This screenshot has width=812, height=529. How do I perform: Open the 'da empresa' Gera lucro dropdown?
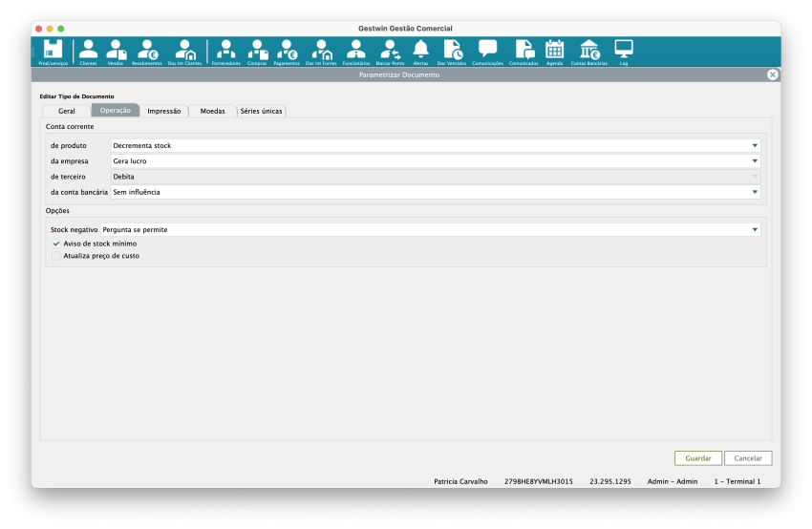pos(754,161)
